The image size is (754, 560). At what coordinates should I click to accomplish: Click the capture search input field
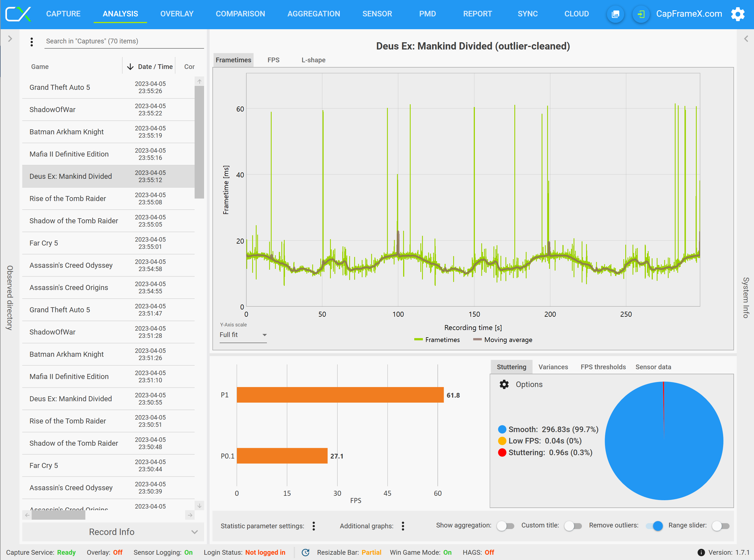[124, 41]
